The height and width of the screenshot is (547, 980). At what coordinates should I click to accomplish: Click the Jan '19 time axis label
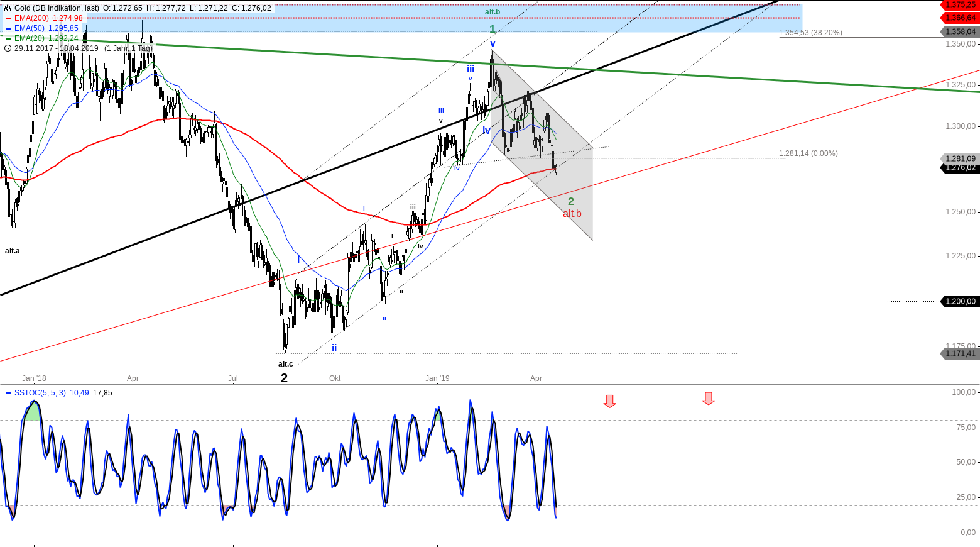437,378
